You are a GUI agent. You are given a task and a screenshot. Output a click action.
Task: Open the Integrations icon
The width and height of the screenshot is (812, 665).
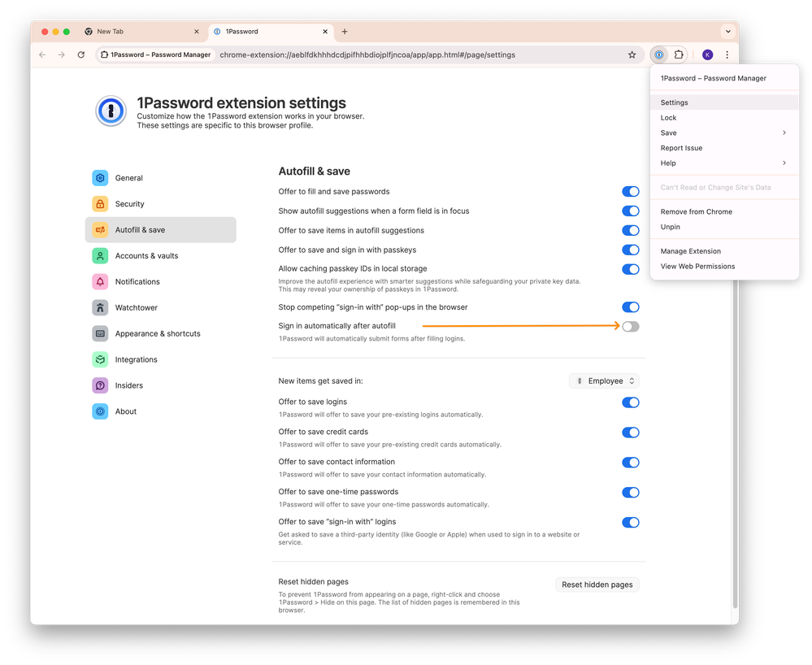coord(100,359)
